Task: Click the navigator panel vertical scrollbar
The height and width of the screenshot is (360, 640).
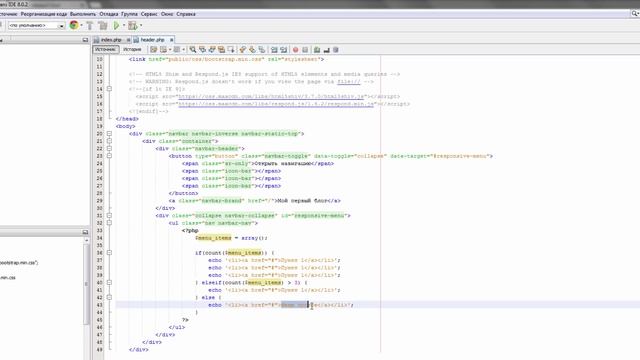Action: (x=86, y=284)
